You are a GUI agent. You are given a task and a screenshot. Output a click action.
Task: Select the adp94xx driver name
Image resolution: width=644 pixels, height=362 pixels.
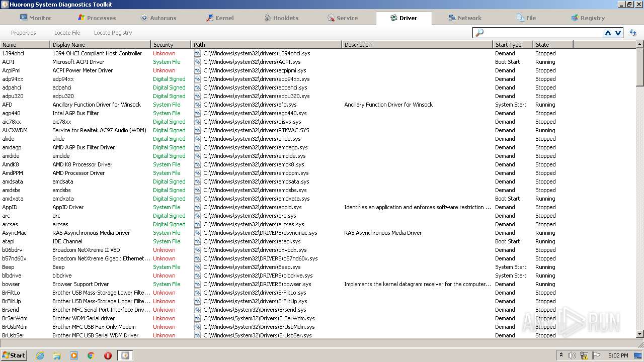click(13, 79)
